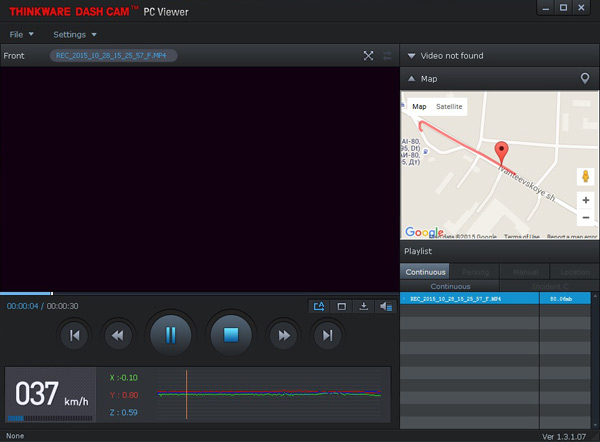
Task: Select the Street View pegman icon
Action: coord(585,176)
